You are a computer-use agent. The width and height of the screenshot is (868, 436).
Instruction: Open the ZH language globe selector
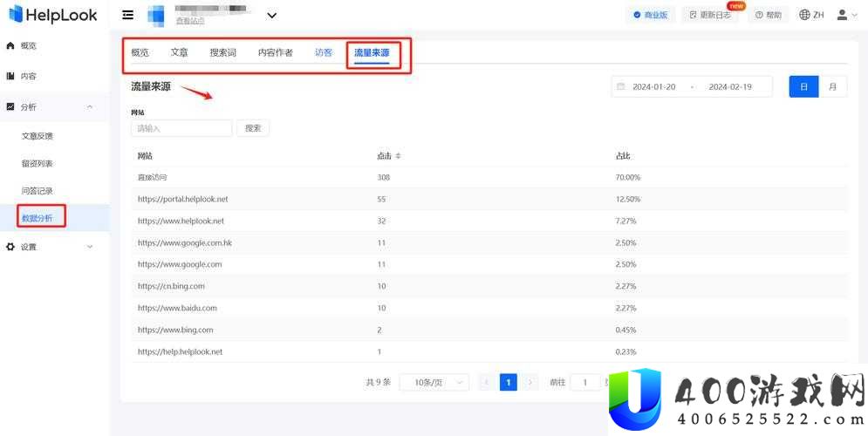click(x=811, y=15)
